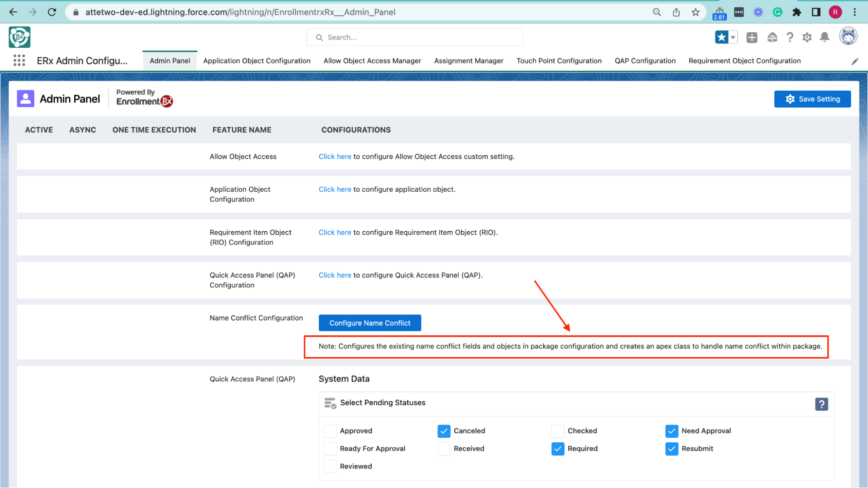Expand the favorites list dropdown arrow
Image resolution: width=868 pixels, height=488 pixels.
click(x=733, y=37)
